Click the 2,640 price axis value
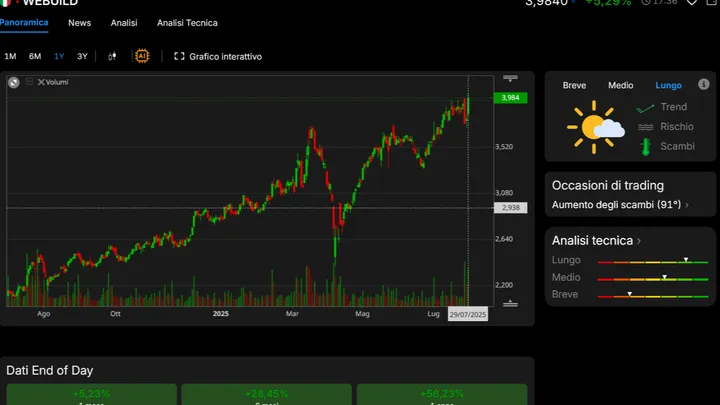Viewport: 720px width, 405px height. pyautogui.click(x=504, y=239)
